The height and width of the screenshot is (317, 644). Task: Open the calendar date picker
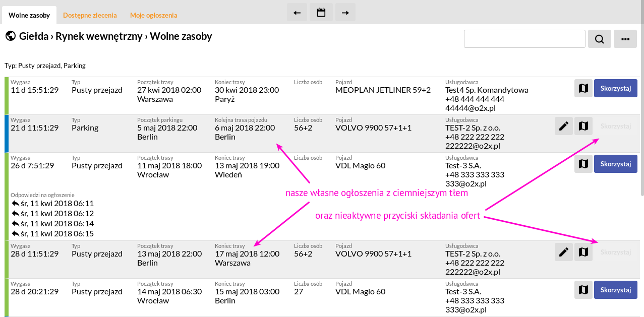(321, 13)
